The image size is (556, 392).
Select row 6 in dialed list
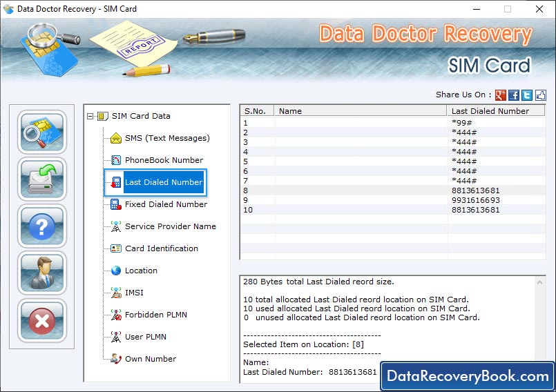click(393, 171)
